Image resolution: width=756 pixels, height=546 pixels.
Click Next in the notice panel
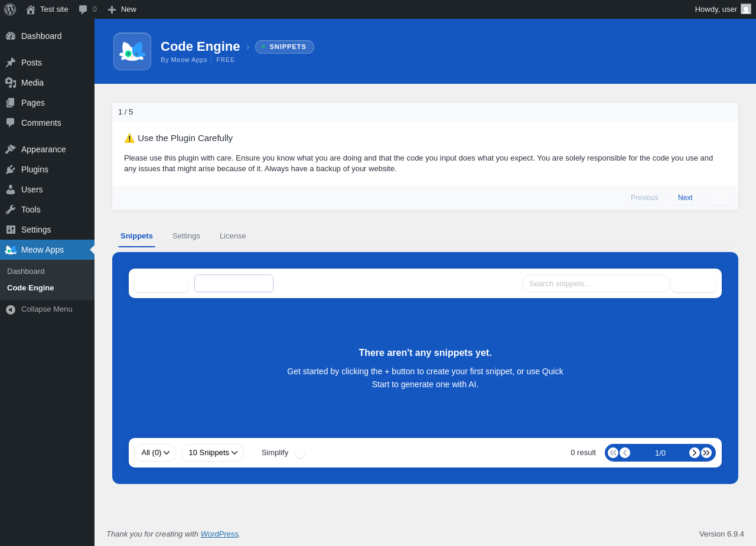(x=685, y=198)
